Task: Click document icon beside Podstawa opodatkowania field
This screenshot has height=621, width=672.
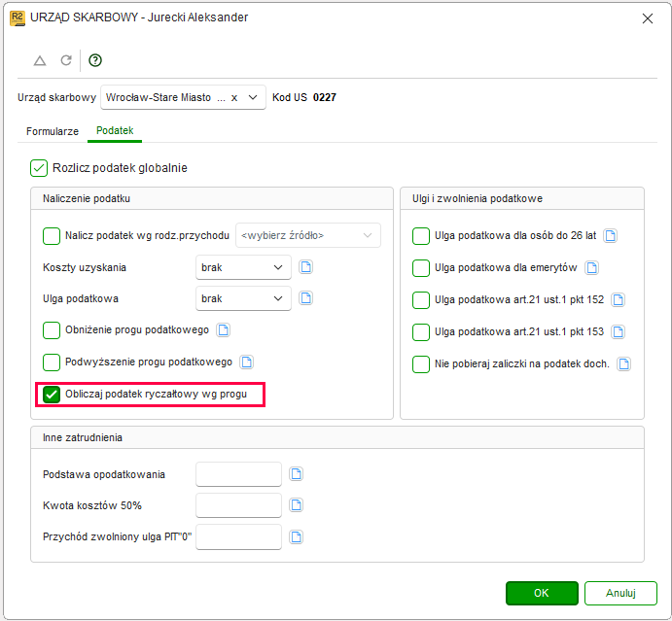Action: click(297, 474)
